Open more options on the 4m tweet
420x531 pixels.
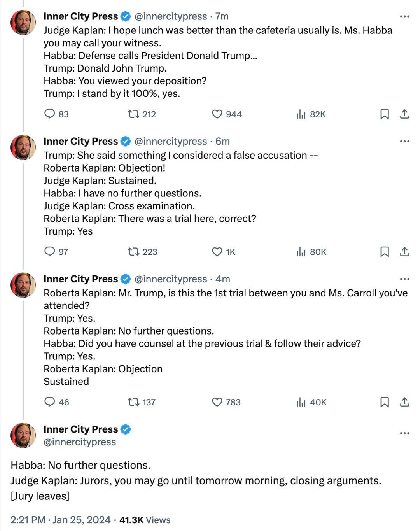click(405, 279)
